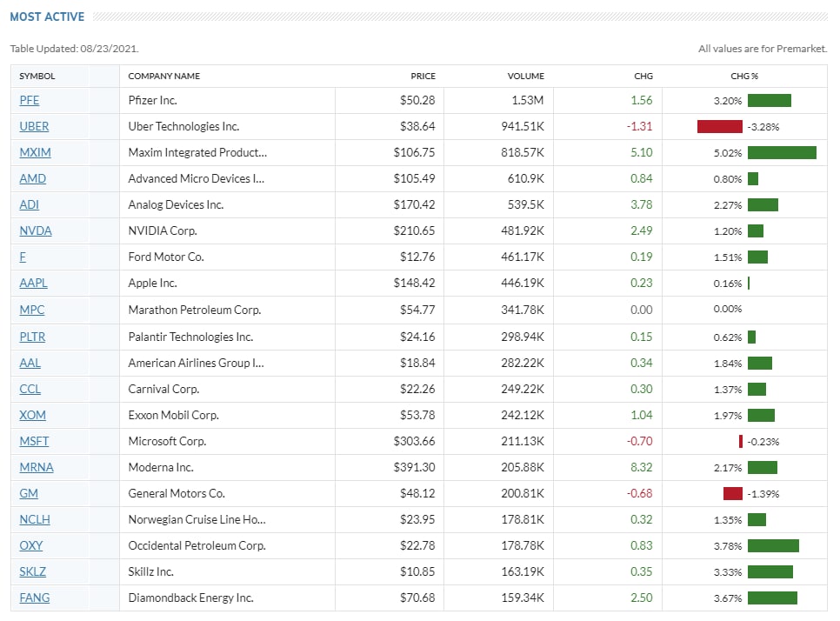
Task: Click the FANG symbol link
Action: (34, 598)
